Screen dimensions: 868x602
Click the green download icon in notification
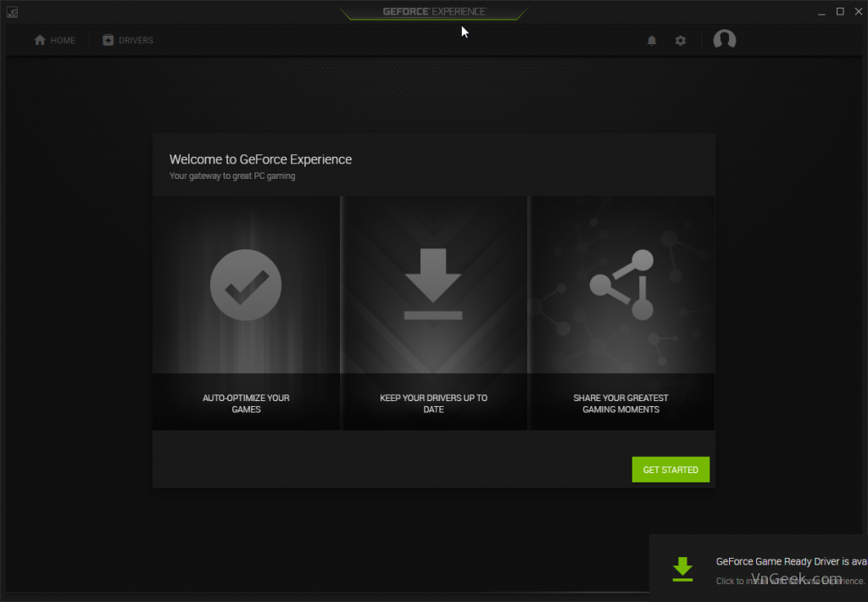(x=682, y=569)
